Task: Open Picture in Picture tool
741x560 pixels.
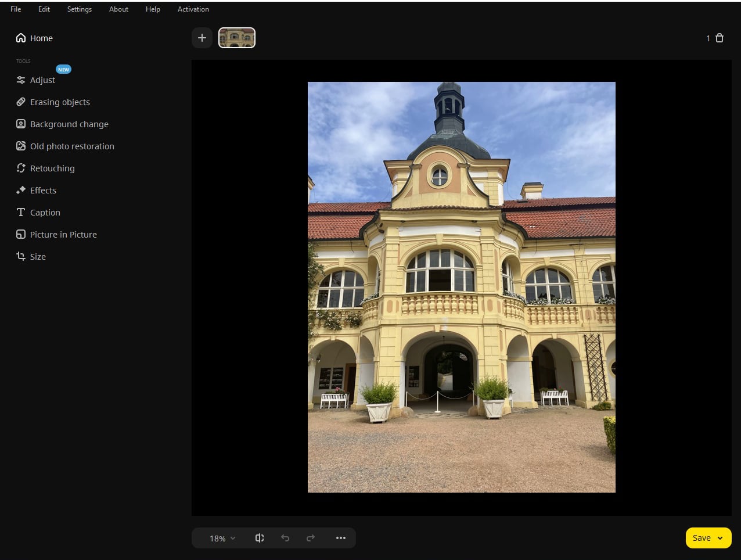Action: click(x=63, y=234)
